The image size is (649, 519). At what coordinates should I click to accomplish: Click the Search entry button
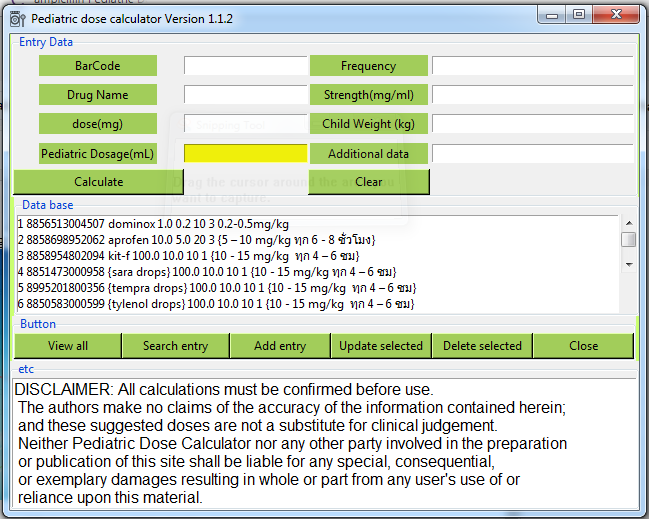(175, 346)
